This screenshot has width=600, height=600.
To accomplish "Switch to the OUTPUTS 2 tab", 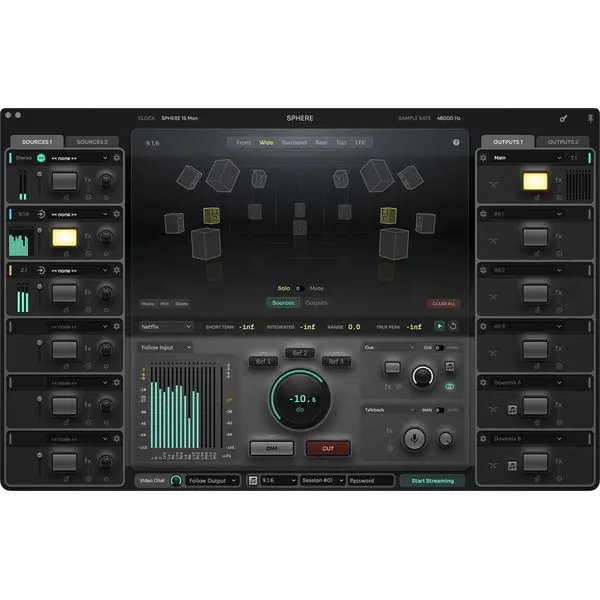I will click(563, 142).
